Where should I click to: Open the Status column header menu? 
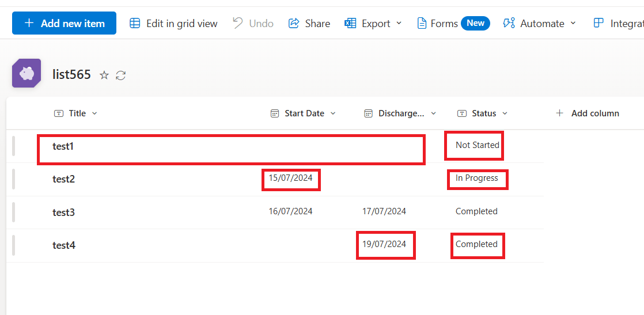(483, 113)
